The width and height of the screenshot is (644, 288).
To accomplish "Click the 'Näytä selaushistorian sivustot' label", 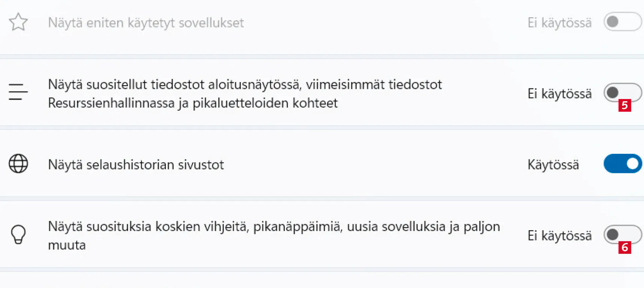I will [136, 165].
